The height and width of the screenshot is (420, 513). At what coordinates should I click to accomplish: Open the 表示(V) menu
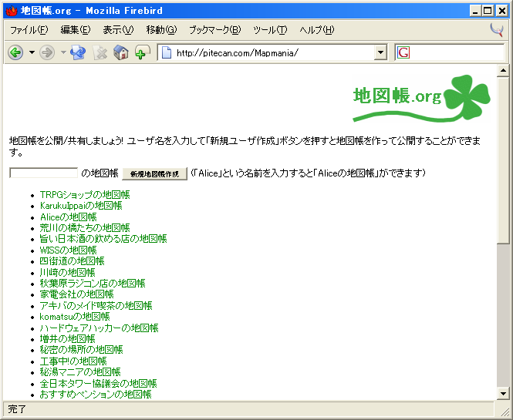point(118,30)
